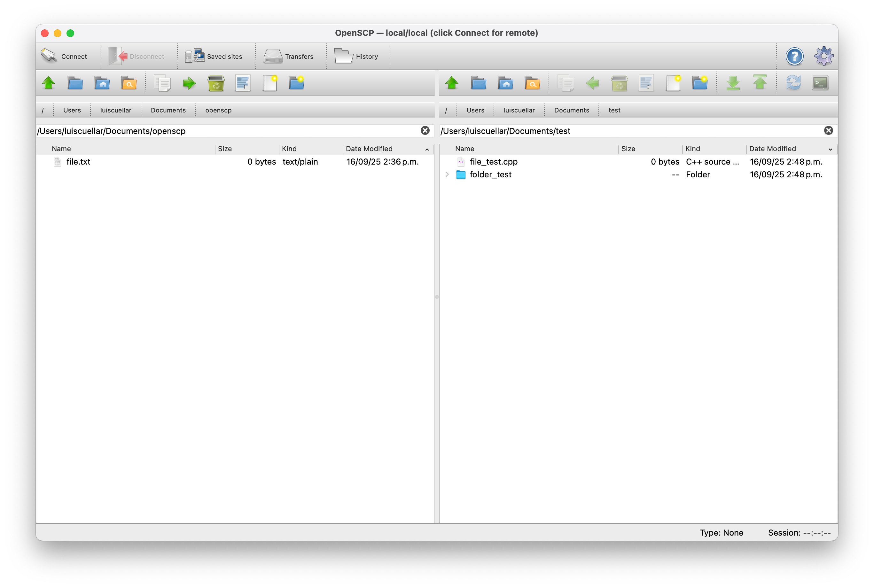Click the trash delete icon in right pane
Screen dimensions: 874x588
click(x=619, y=83)
